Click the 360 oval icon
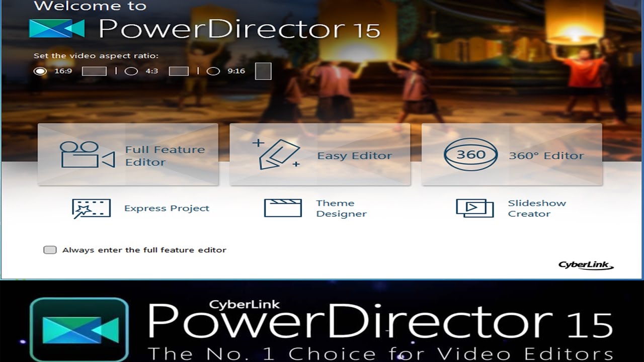The image size is (644, 362). 471,155
